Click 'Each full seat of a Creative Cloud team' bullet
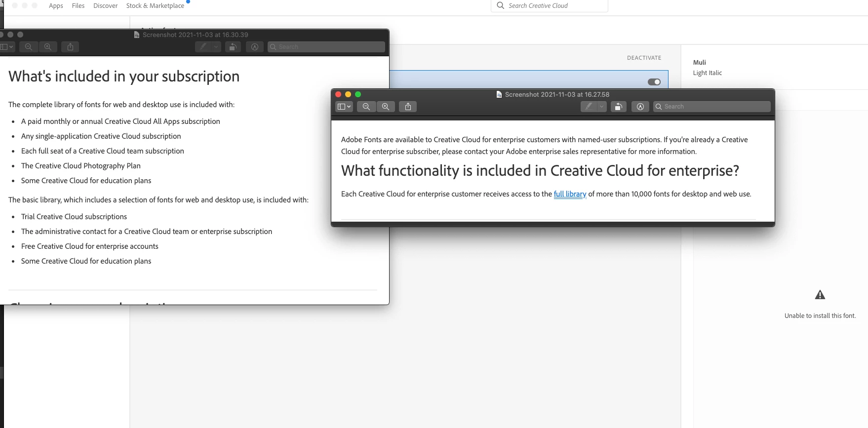The image size is (868, 428). 103,151
